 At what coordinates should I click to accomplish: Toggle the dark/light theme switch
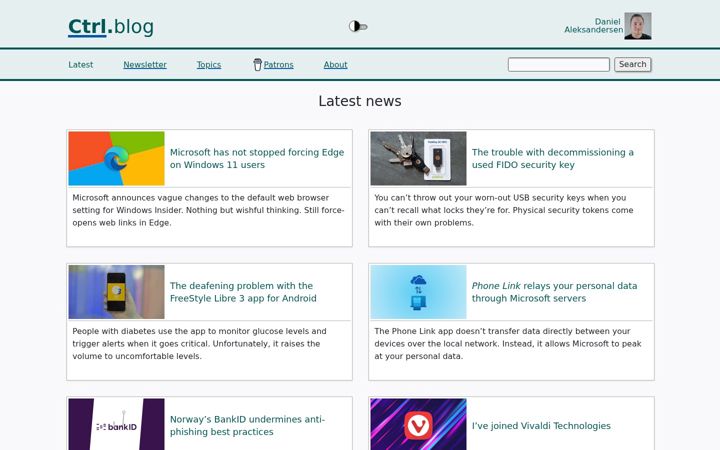coord(358,26)
